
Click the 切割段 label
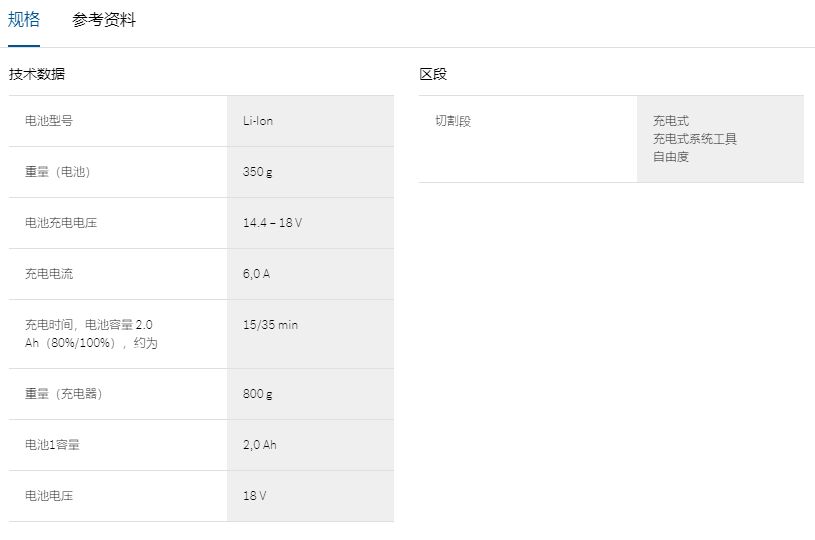point(453,121)
